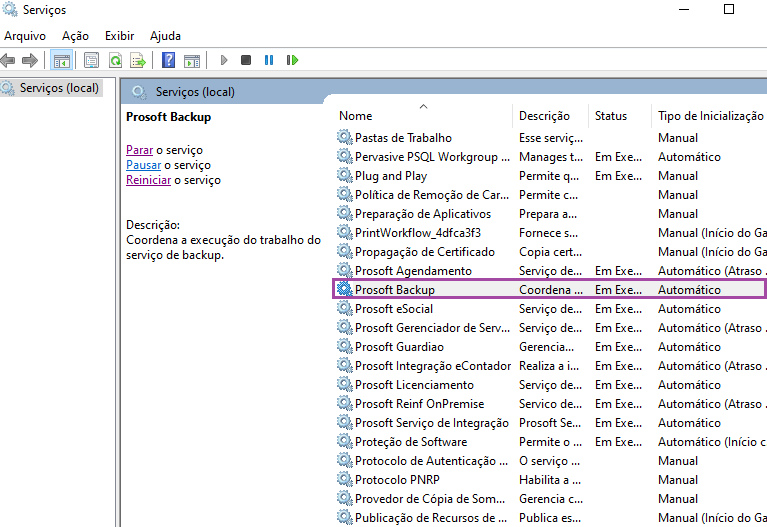
Task: Toggle the show/hide action pane button
Action: (191, 60)
